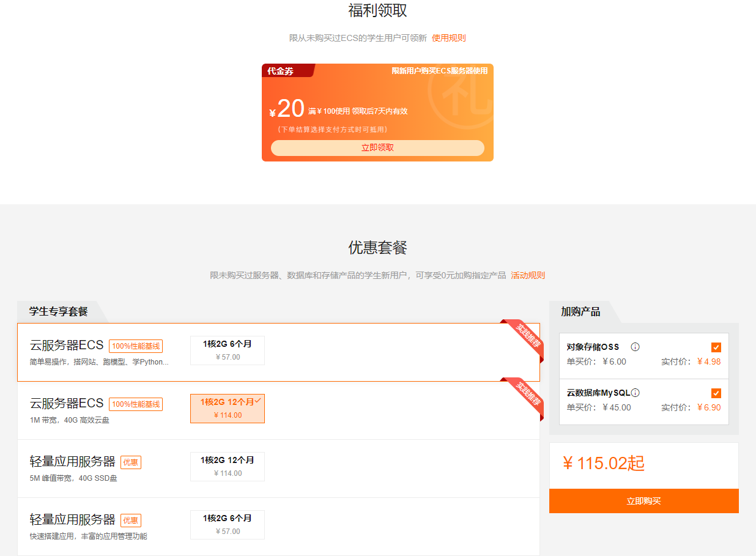Image resolution: width=756 pixels, height=556 pixels.
Task: Open the 活动规则 link
Action: [x=528, y=275]
